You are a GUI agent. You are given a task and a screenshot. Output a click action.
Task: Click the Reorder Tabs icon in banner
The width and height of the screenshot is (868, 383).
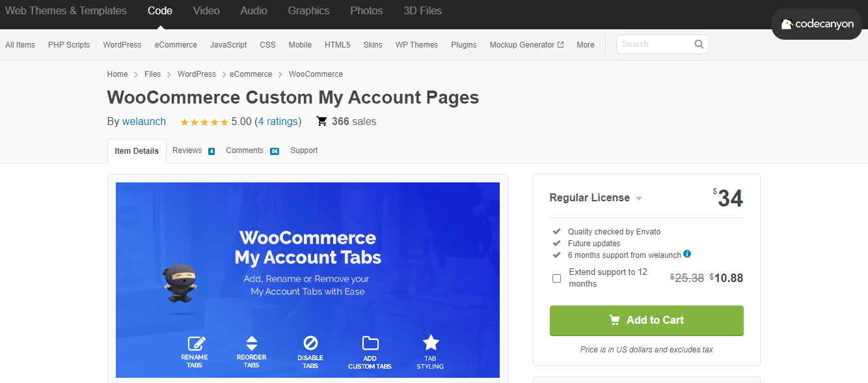[251, 344]
